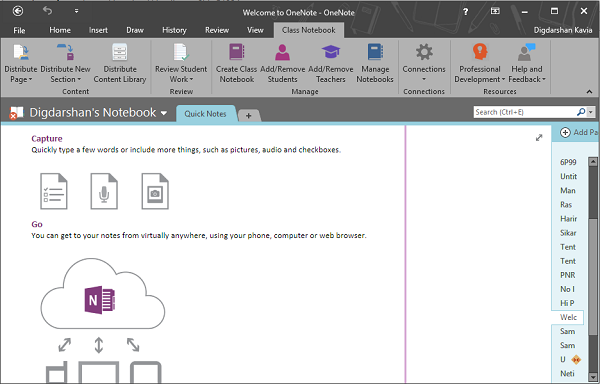Undo the last action
This screenshot has width=600, height=384.
pos(47,11)
